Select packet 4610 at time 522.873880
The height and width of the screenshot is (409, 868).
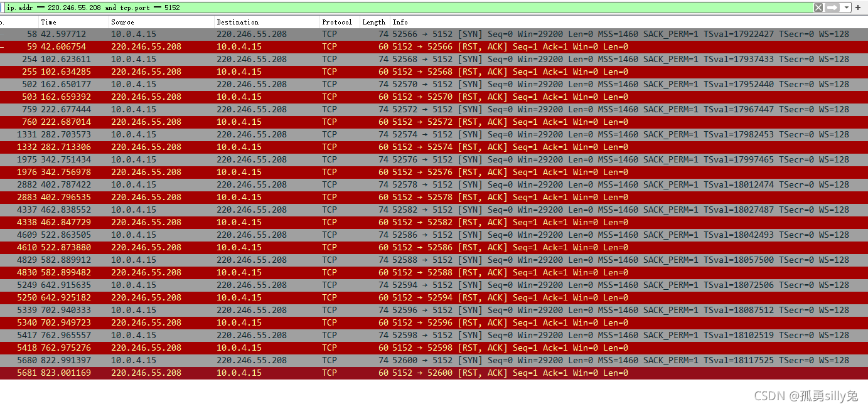[434, 247]
